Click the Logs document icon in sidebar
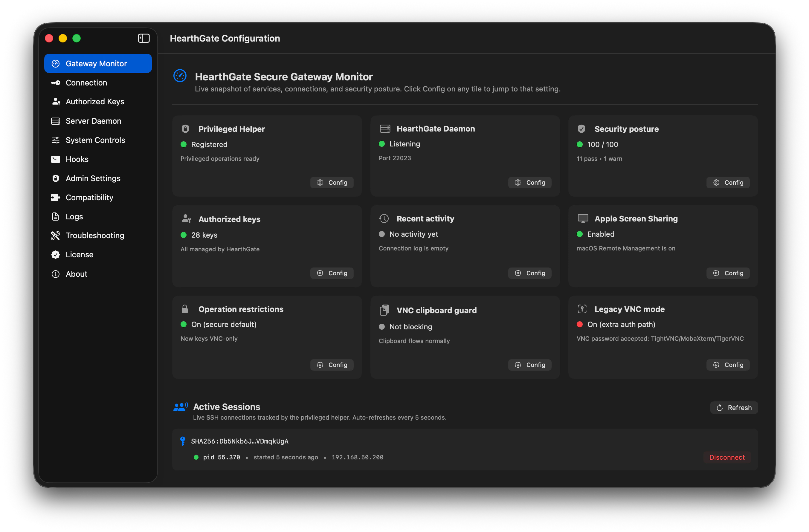Viewport: 809px width, 532px height. [x=55, y=216]
